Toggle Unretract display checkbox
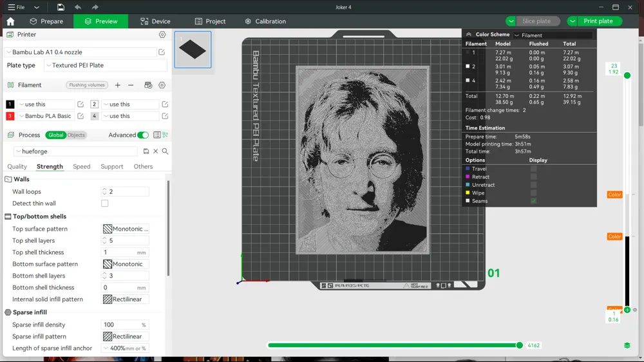The image size is (644, 362). click(533, 185)
